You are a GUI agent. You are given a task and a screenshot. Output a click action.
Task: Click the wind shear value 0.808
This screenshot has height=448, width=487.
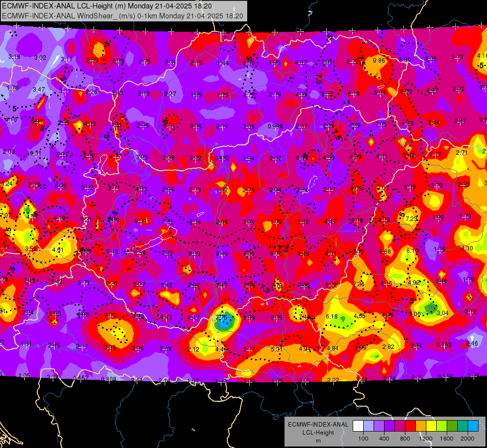coord(109,379)
